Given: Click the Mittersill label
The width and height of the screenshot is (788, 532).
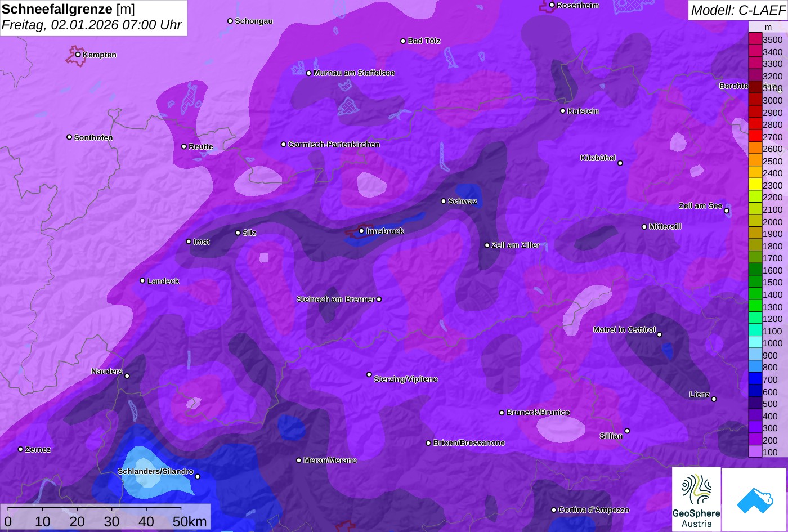Looking at the screenshot, I should 665,226.
